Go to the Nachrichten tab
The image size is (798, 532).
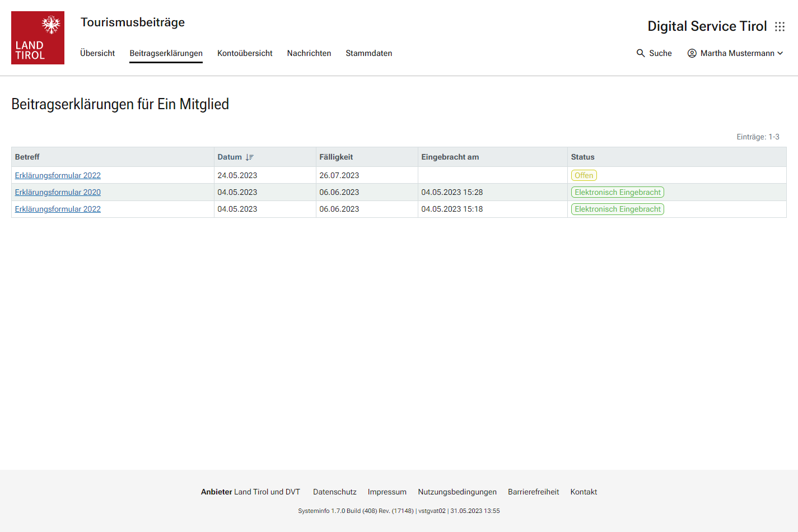coord(309,53)
